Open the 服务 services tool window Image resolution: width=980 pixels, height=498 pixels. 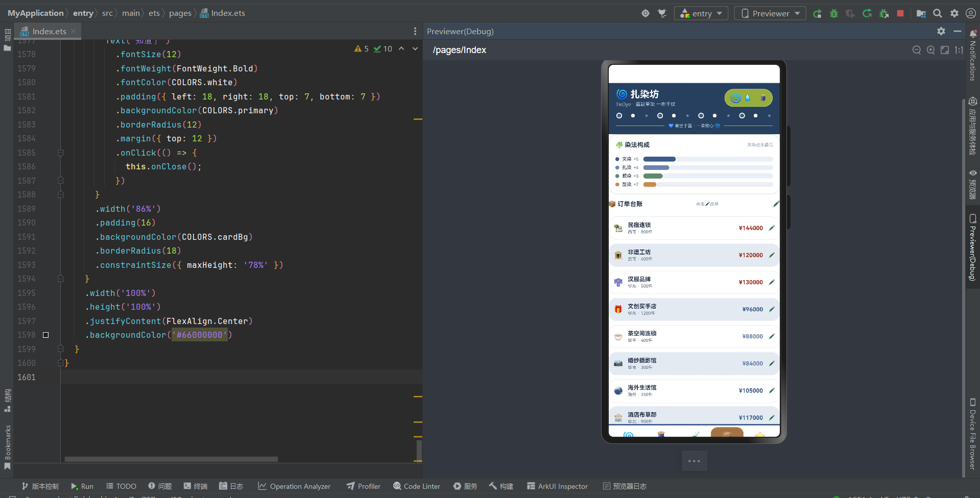tap(465, 486)
